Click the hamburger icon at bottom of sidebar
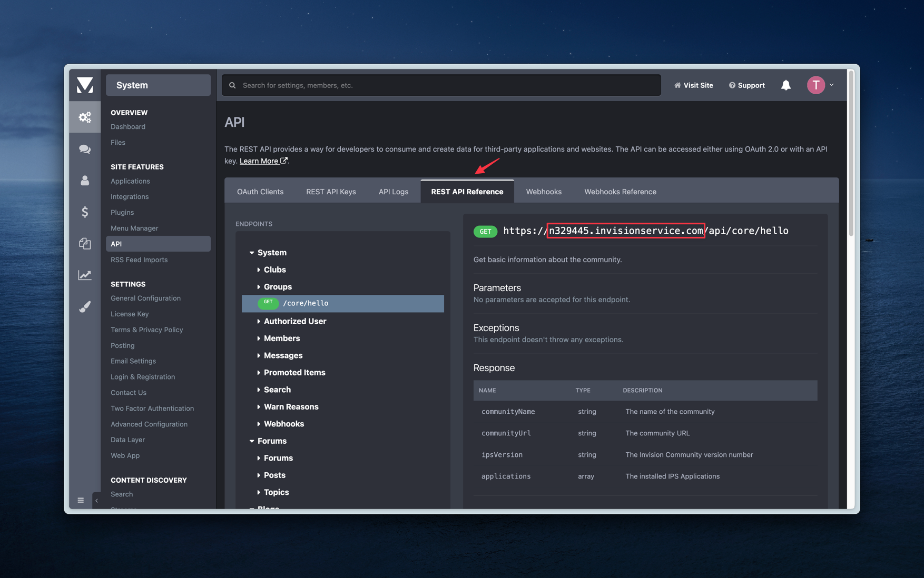This screenshot has width=924, height=578. pyautogui.click(x=81, y=500)
